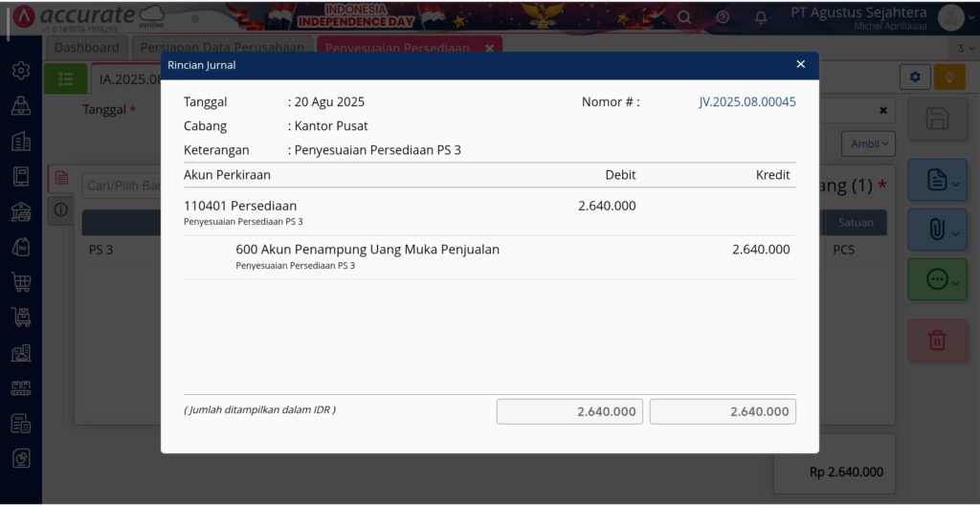Expand the Ambil dropdown
Viewport: 980px width, 505px height.
click(868, 143)
